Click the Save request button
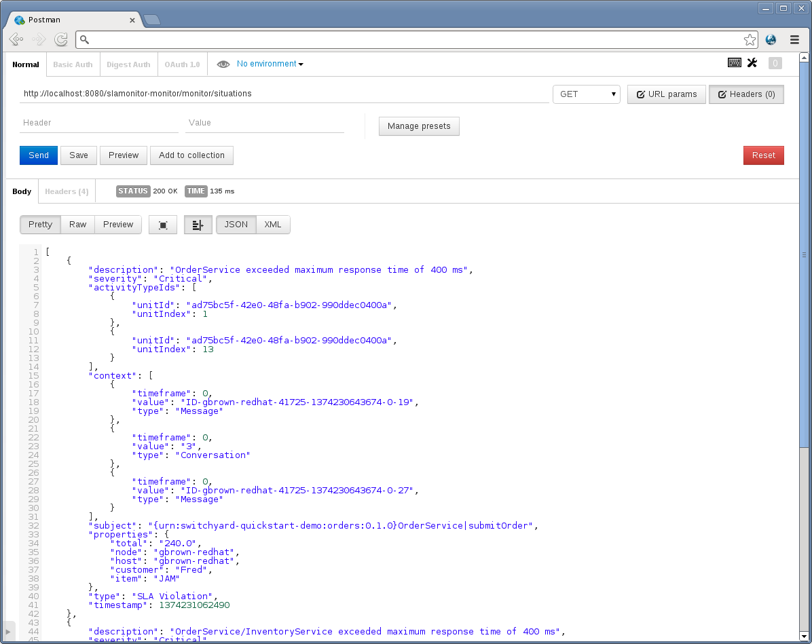 (x=79, y=155)
